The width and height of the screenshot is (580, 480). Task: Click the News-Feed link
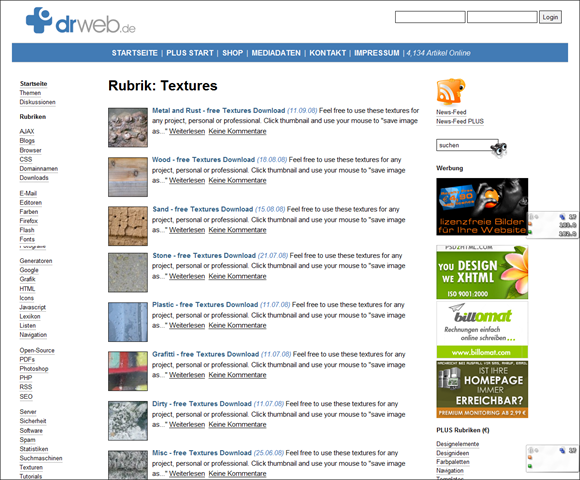(x=451, y=112)
